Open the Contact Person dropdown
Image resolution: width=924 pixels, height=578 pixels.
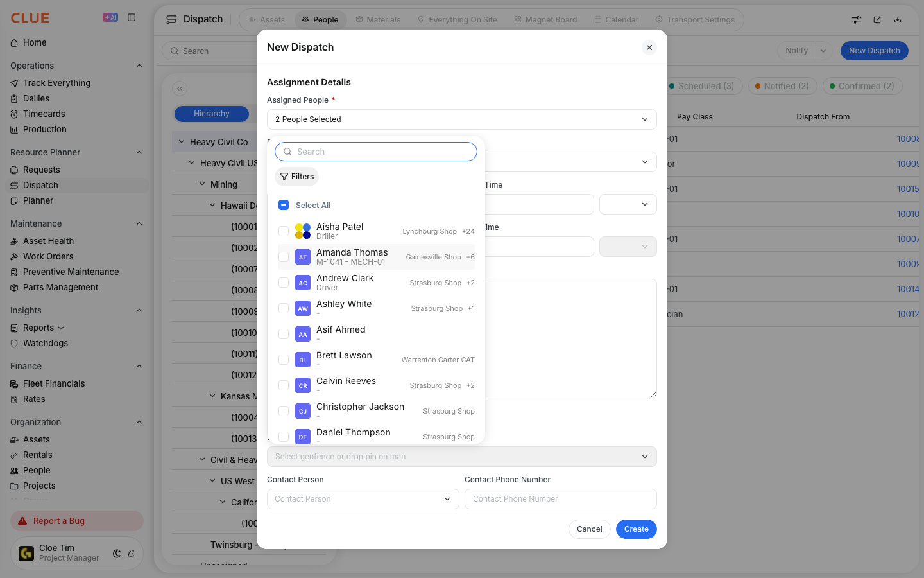(363, 499)
